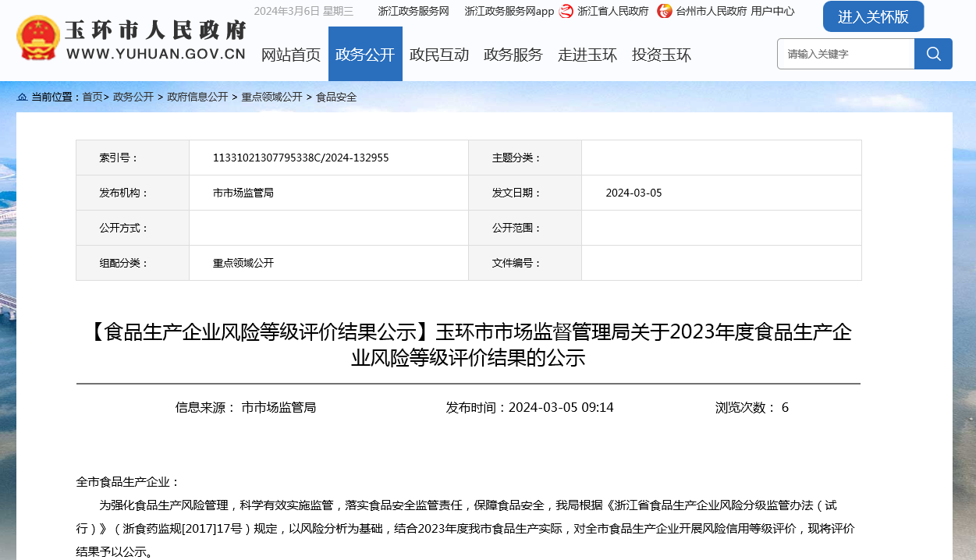Select the 政务公开 navigation tab

[x=365, y=55]
